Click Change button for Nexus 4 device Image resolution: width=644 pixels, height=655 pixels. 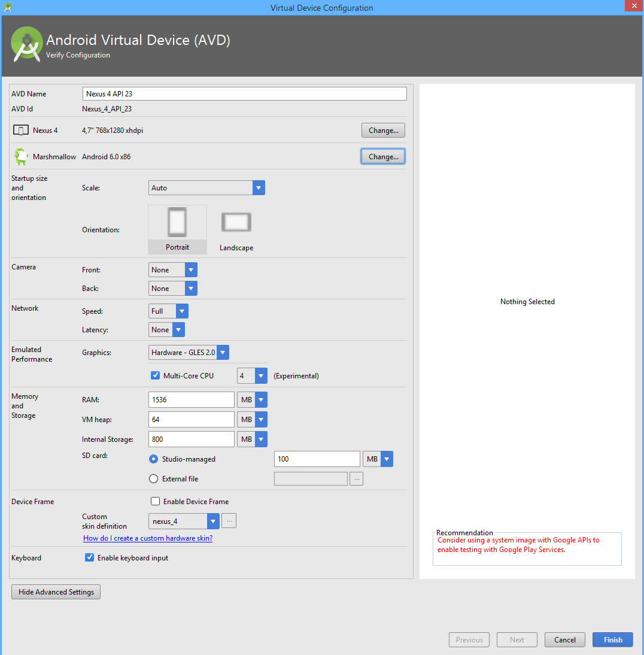coord(384,131)
